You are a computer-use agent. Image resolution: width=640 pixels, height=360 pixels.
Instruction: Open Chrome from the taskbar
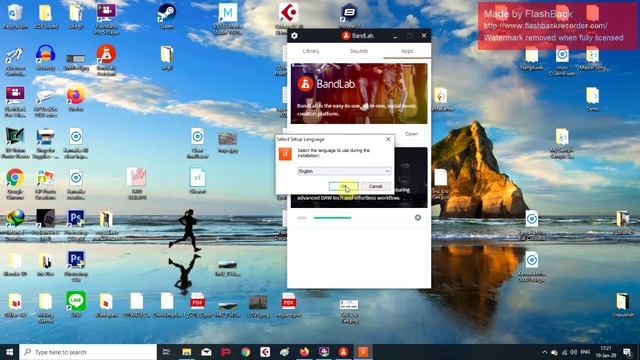pos(245,352)
